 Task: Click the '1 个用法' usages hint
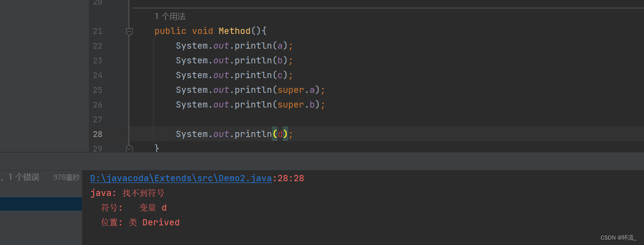point(170,17)
